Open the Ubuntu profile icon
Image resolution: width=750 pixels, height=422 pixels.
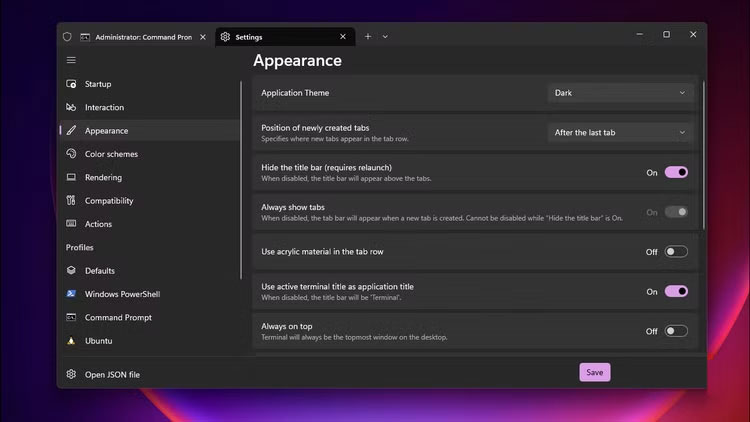tap(71, 341)
